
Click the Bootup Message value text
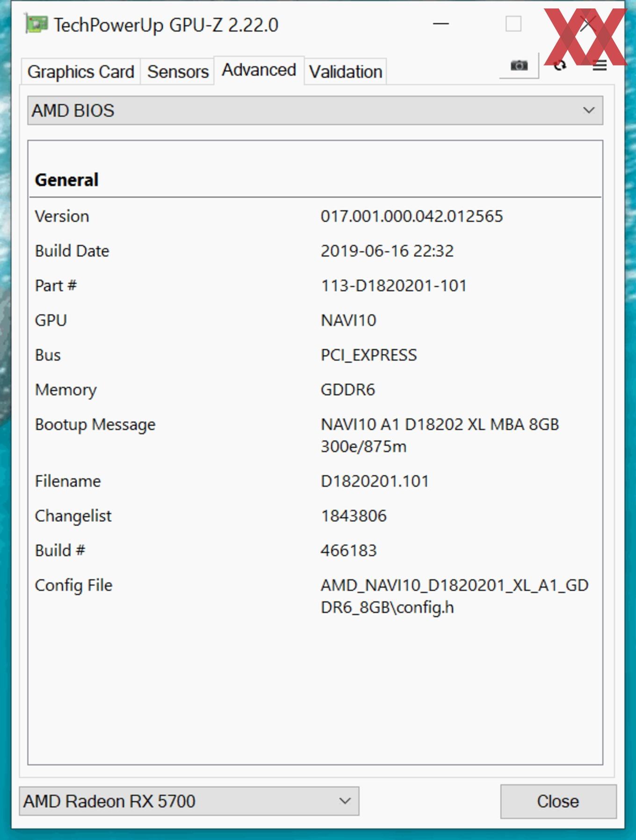tap(440, 435)
